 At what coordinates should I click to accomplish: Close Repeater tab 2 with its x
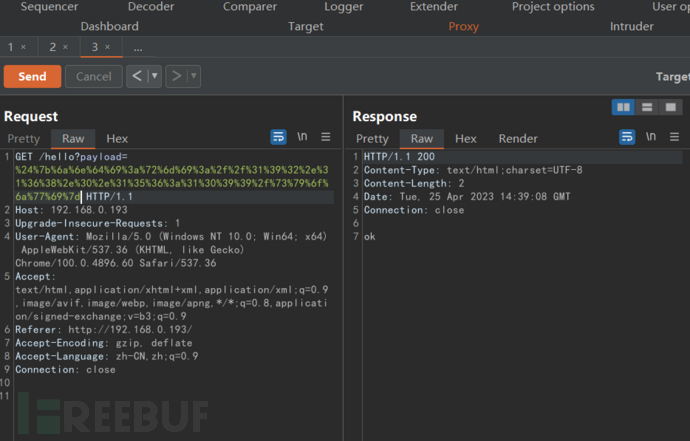coord(65,47)
